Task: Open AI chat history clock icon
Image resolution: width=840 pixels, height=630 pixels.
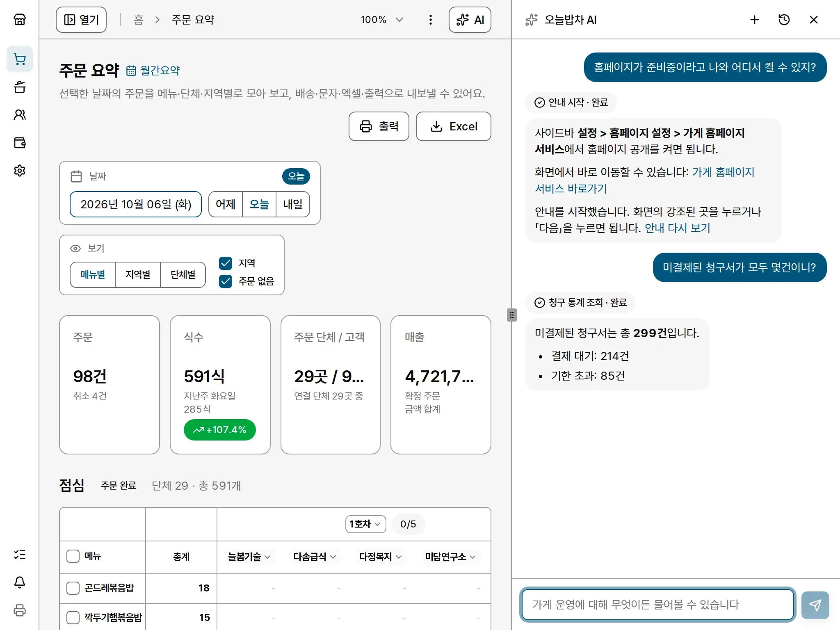Action: tap(784, 20)
